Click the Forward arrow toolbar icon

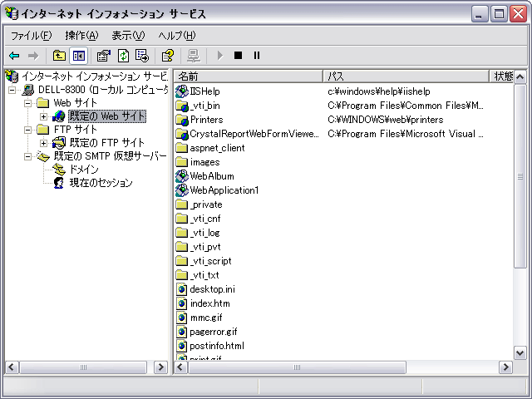point(33,56)
